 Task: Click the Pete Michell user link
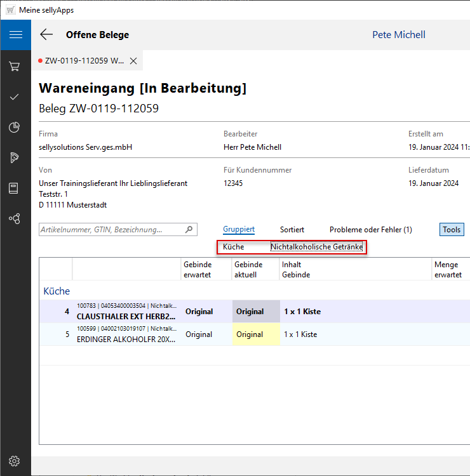tap(398, 35)
